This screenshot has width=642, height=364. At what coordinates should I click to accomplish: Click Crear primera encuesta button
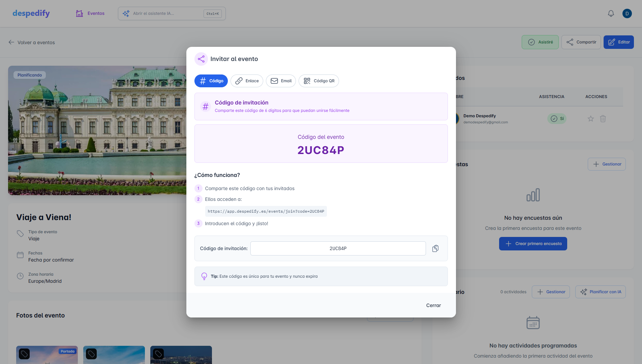point(533,244)
